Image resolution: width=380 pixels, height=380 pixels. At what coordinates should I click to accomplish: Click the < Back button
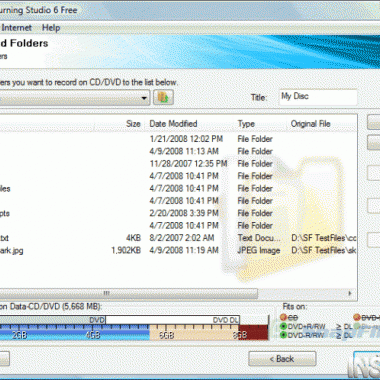pos(282,359)
